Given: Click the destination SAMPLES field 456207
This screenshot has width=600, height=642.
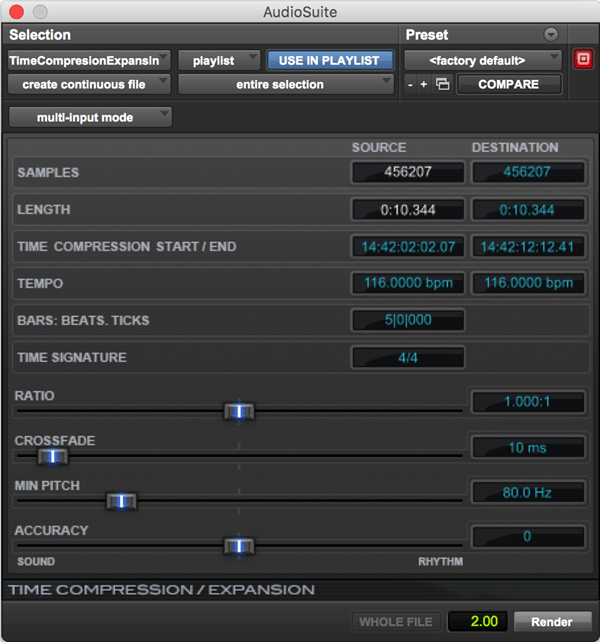Looking at the screenshot, I should click(x=528, y=172).
